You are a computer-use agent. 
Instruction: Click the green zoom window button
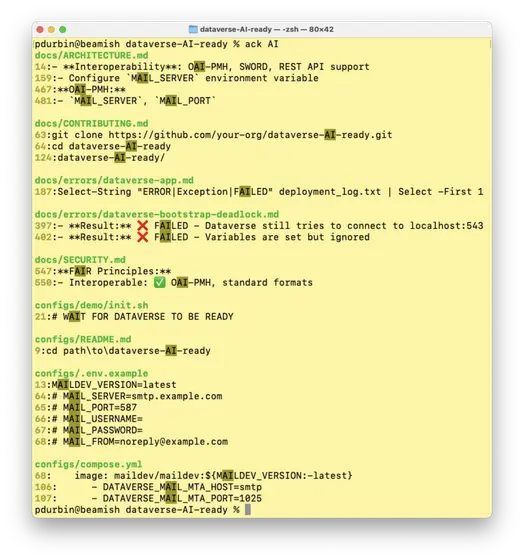pyautogui.click(x=63, y=29)
